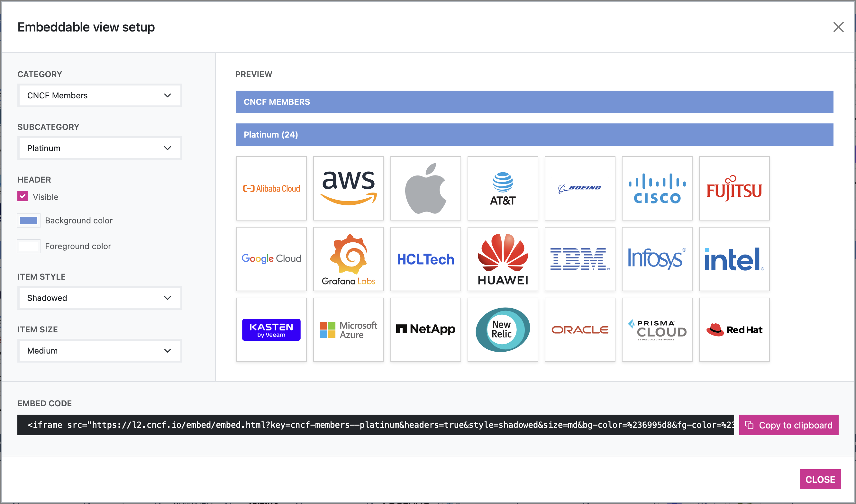Click the New Relic member icon

point(502,329)
